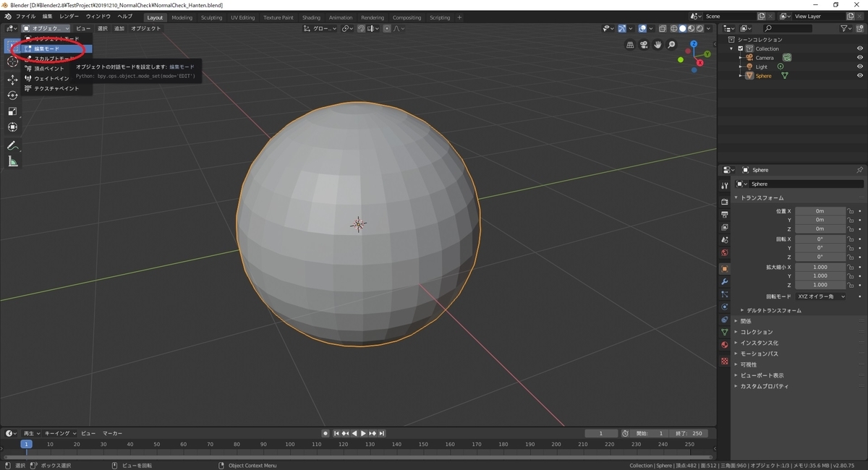Open the shading options dropdown arrow

point(708,28)
